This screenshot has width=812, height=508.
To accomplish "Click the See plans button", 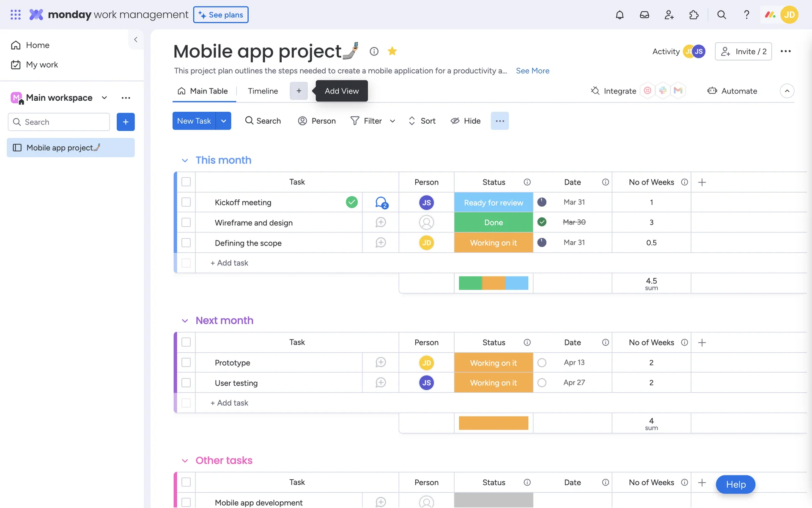I will click(x=221, y=15).
